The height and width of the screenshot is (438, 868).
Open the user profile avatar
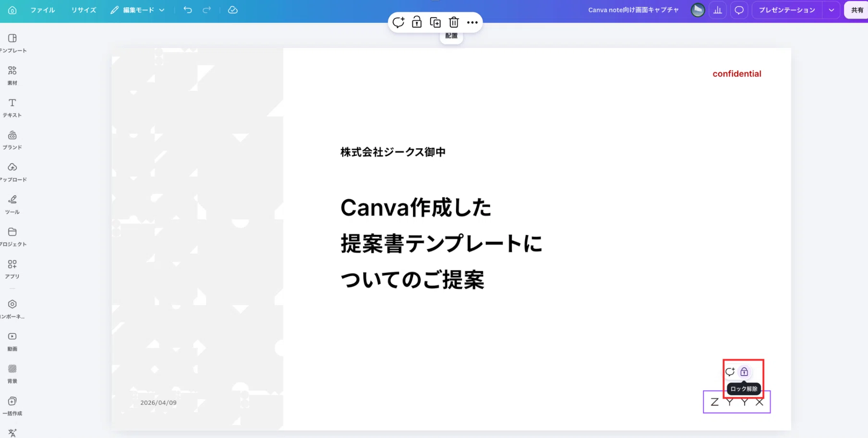(698, 10)
